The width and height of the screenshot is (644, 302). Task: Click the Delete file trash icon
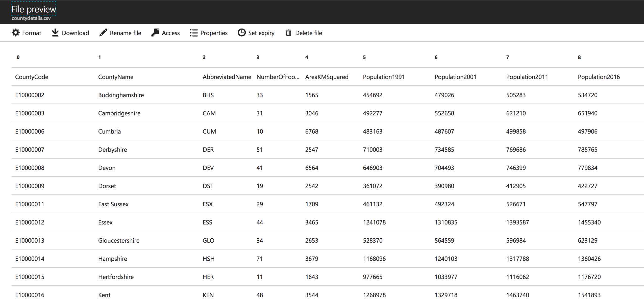coord(288,33)
